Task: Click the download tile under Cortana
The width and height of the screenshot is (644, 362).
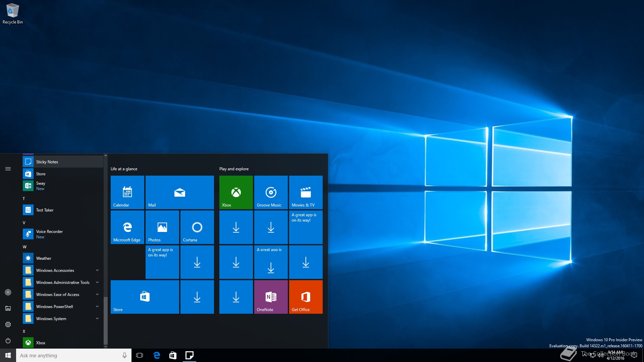Action: [x=197, y=262]
